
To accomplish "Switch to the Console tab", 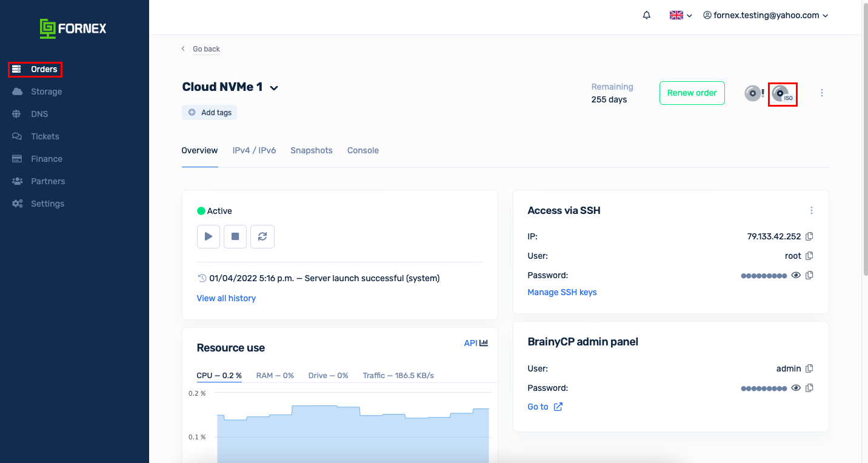I will pos(363,150).
